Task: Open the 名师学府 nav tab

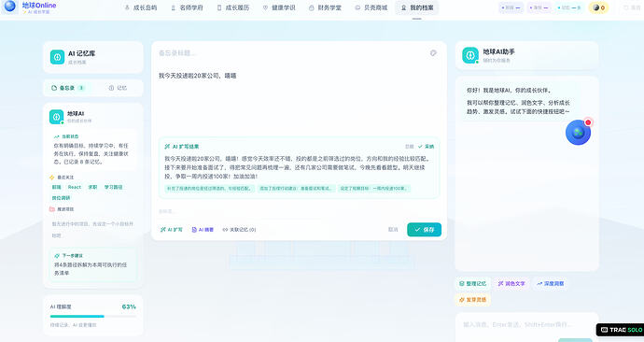Action: [x=187, y=7]
